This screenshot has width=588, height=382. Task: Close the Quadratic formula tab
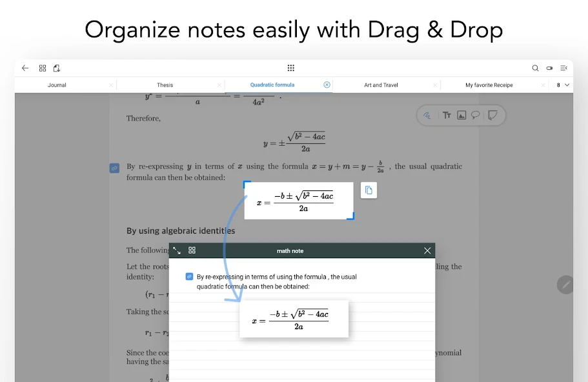point(327,85)
